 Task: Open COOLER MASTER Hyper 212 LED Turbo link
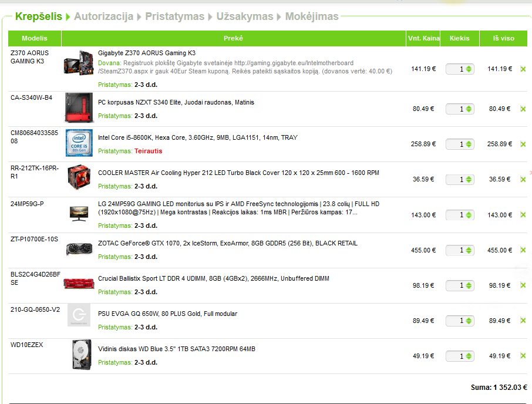pos(238,173)
